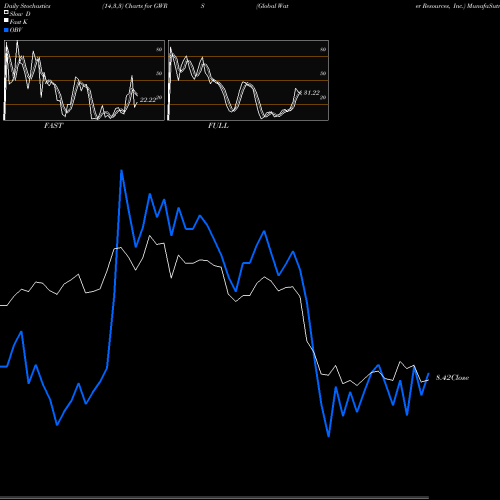Select the 'OBV' legend label
The image size is (500, 500).
coord(16,30)
